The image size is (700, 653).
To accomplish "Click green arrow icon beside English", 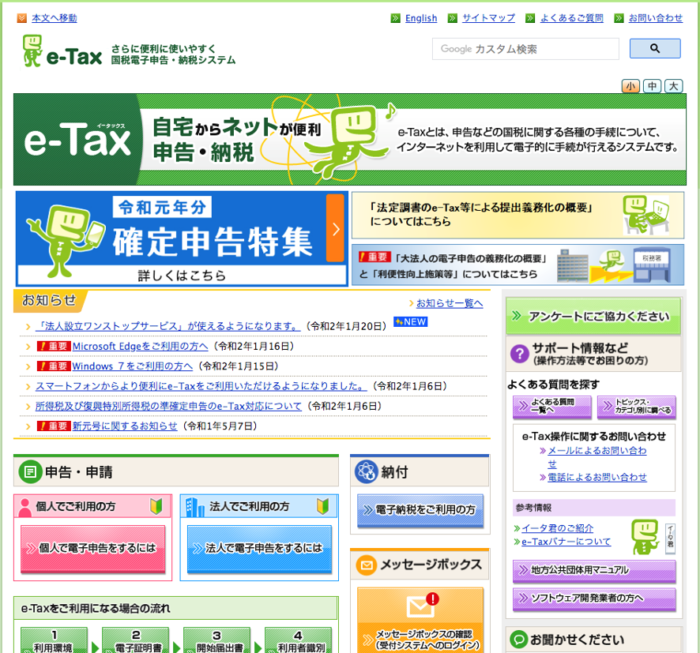I will point(395,18).
